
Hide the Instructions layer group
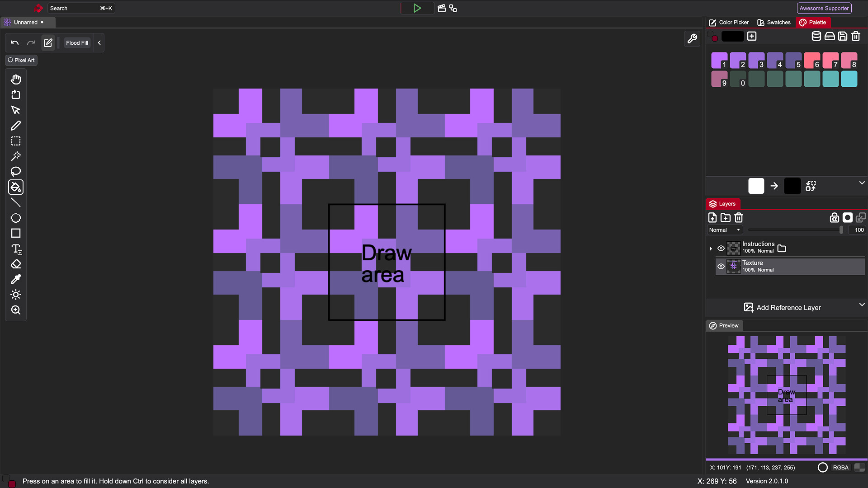[x=721, y=248]
